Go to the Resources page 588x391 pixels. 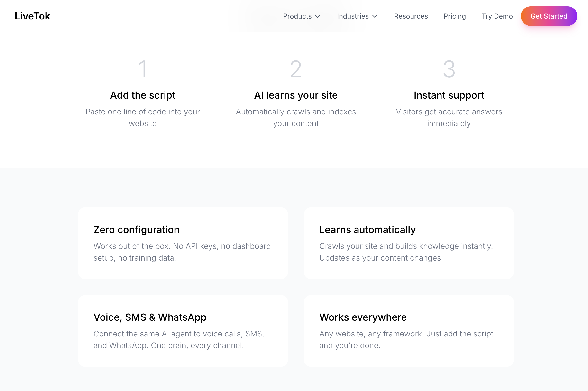(x=411, y=16)
